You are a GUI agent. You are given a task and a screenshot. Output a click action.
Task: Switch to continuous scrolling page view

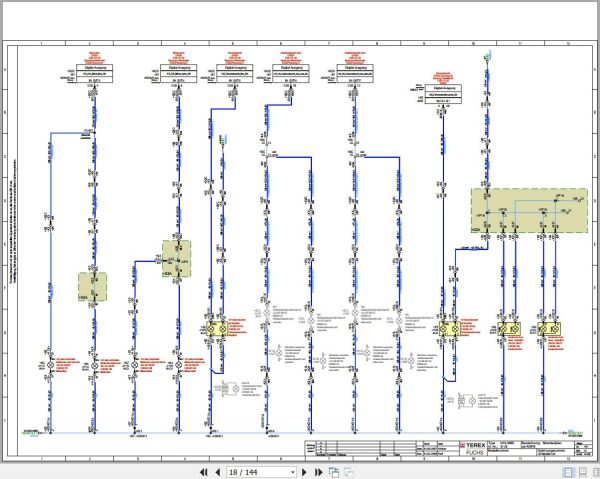582,472
